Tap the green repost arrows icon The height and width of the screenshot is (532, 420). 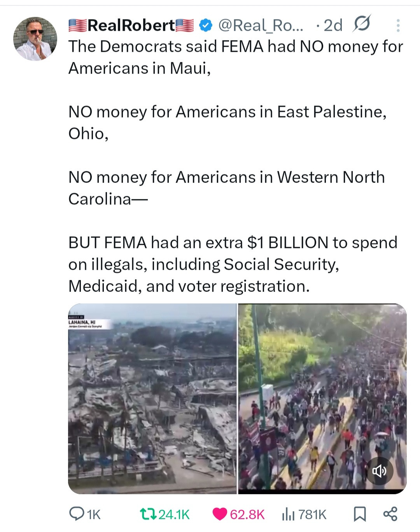(147, 514)
